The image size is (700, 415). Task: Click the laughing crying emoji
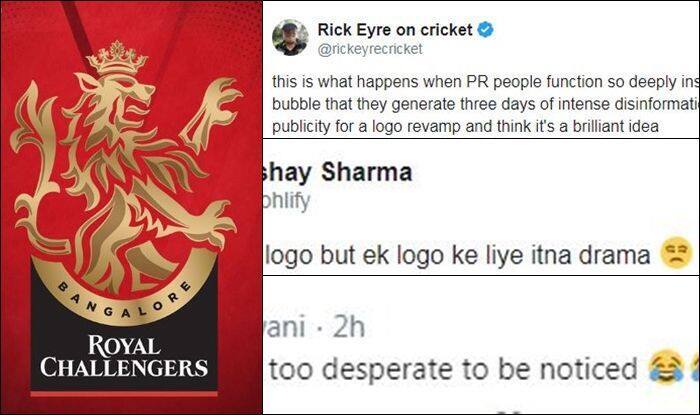pos(667,367)
